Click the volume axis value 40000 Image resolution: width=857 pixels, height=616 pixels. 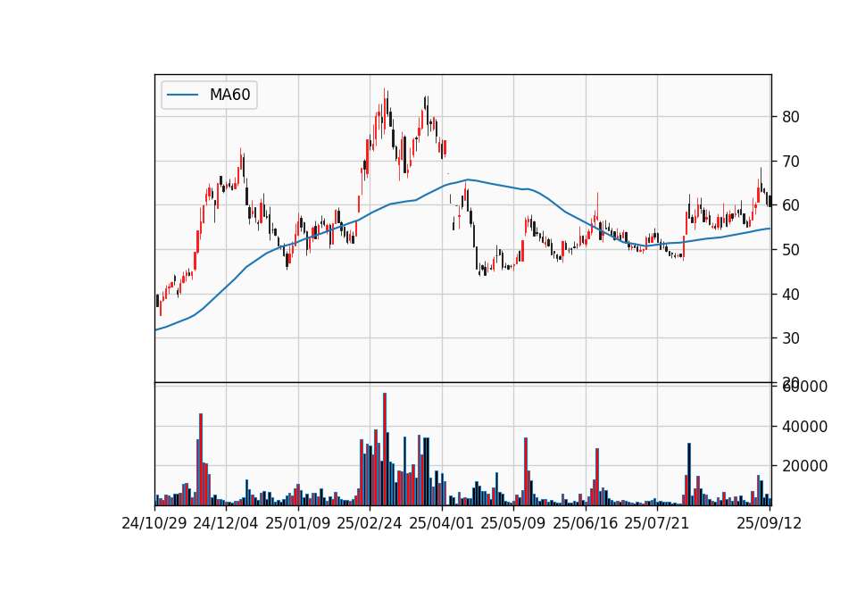click(x=804, y=427)
